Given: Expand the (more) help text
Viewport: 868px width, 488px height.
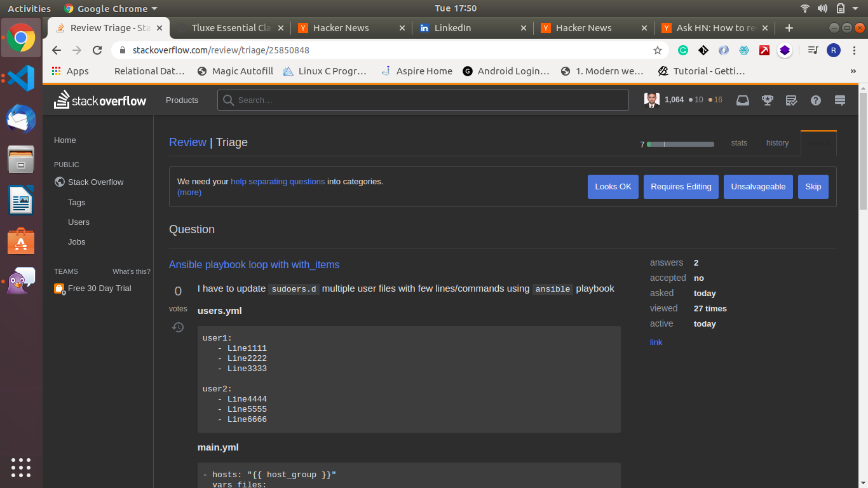Looking at the screenshot, I should coord(189,192).
